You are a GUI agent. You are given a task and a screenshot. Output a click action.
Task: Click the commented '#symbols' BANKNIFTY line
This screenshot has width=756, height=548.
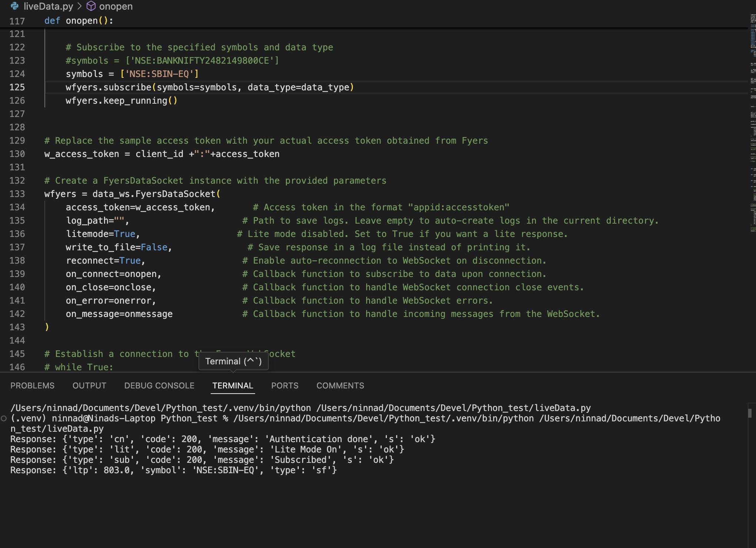172,61
